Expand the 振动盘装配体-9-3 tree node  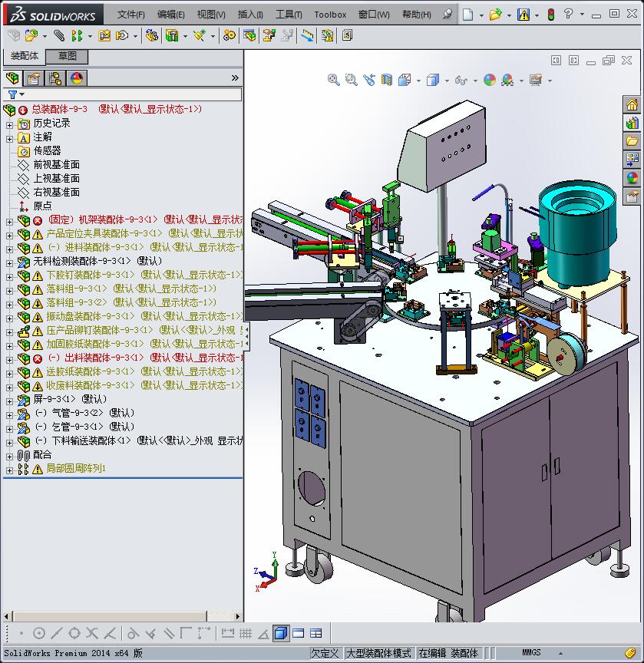(x=9, y=317)
